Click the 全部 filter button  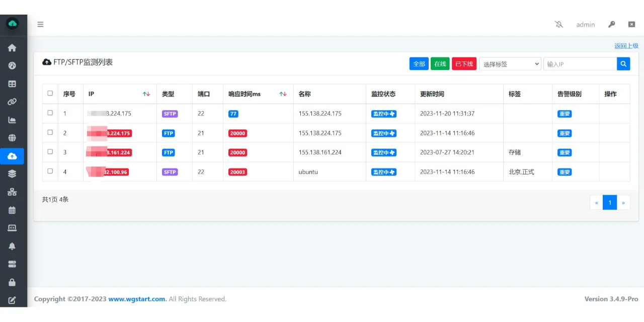click(419, 64)
